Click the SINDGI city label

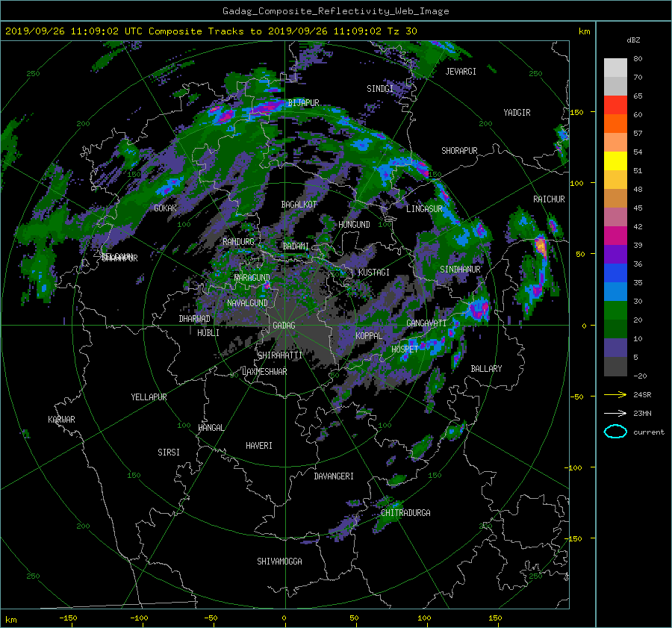coord(380,89)
